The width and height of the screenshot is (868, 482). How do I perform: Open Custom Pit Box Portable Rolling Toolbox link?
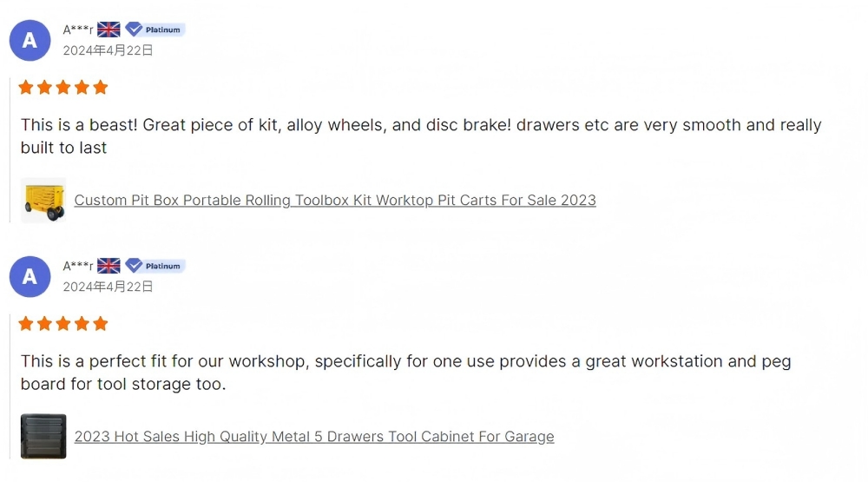tap(335, 200)
